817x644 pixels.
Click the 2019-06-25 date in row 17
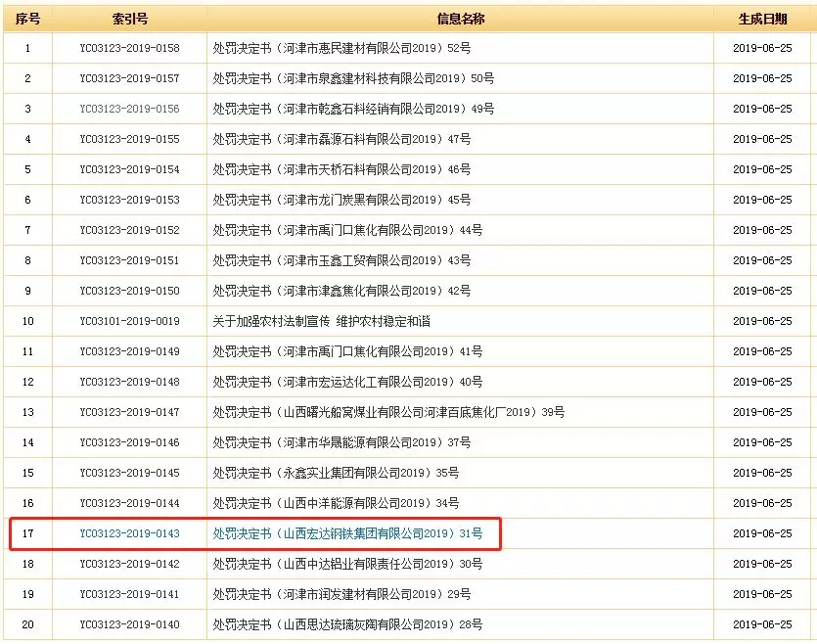[762, 533]
